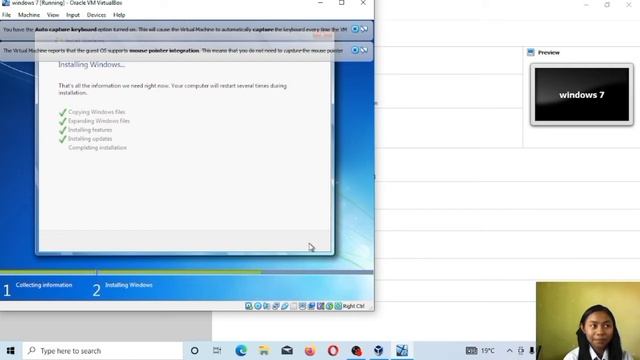Click the 19°C weather widget
Image resolution: width=640 pixels, height=360 pixels.
click(x=480, y=351)
